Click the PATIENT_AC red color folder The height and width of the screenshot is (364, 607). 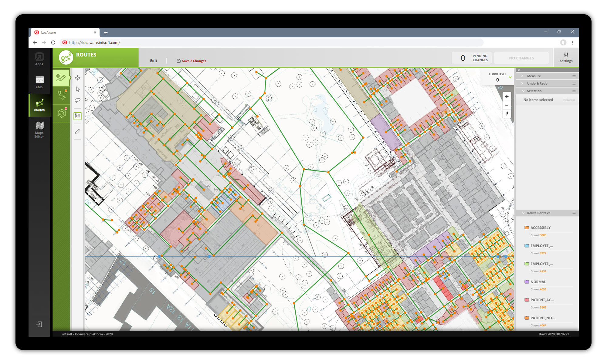pos(527,300)
